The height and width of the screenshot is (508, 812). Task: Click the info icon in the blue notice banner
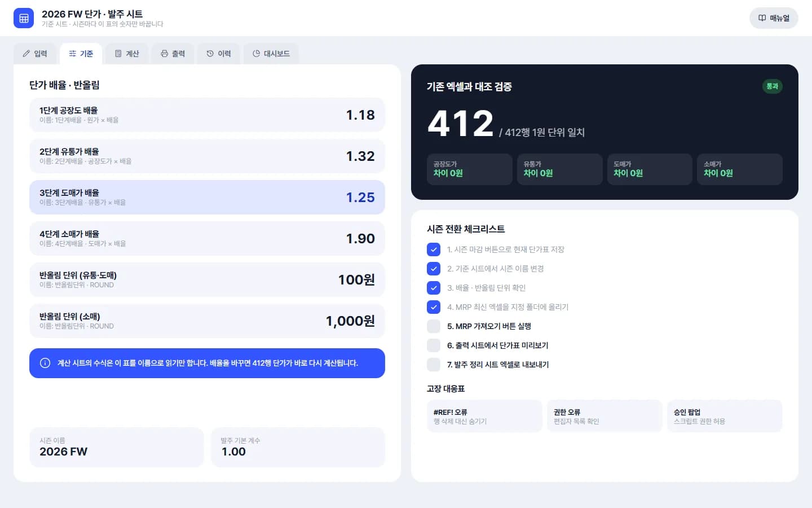[45, 363]
